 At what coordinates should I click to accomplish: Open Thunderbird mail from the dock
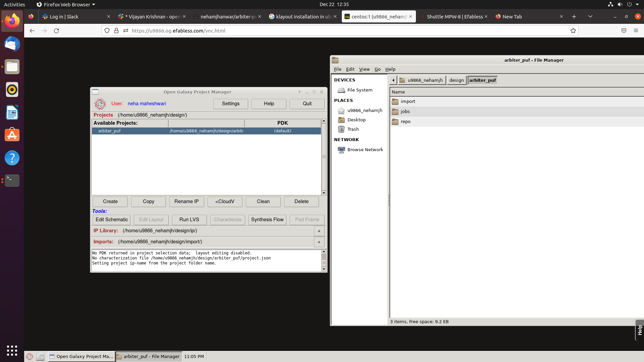pos(12,44)
